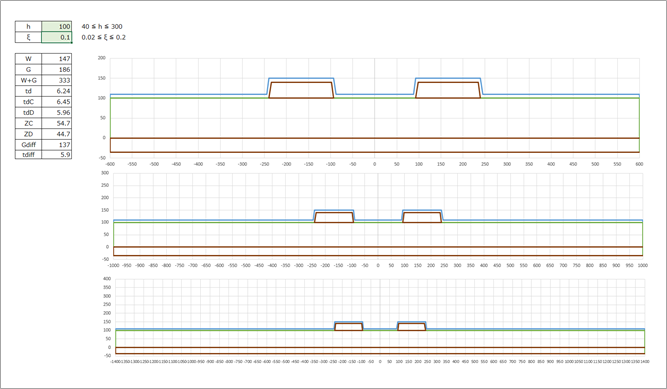
Task: Select the ξ label cell
Action: pyautogui.click(x=29, y=37)
